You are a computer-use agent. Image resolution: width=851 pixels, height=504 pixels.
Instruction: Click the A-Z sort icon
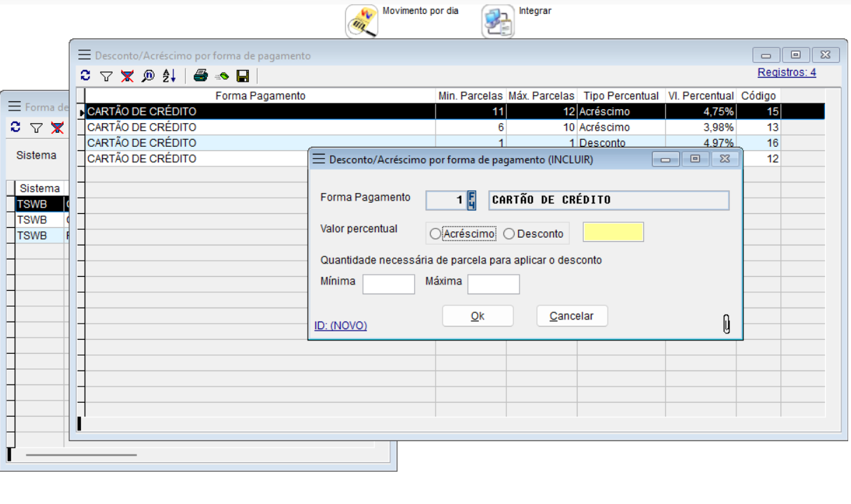point(169,75)
